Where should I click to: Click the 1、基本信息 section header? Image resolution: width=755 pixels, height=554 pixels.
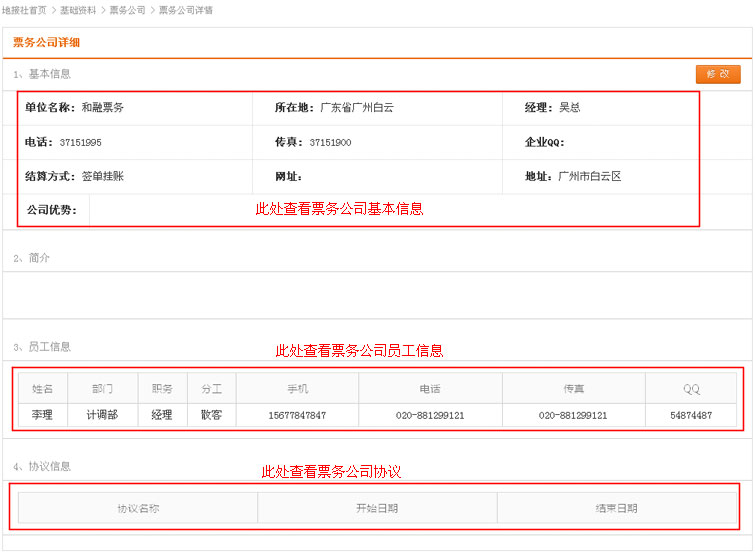coord(42,74)
